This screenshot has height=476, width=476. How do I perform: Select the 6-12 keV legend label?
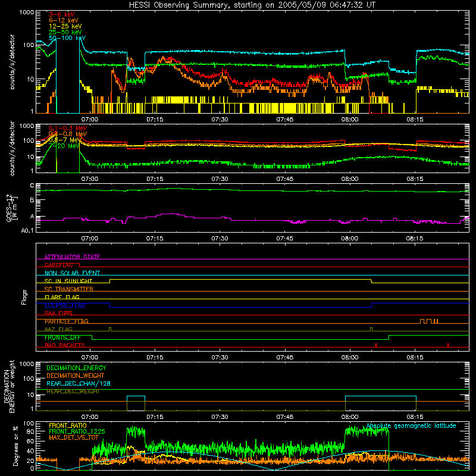(x=64, y=20)
